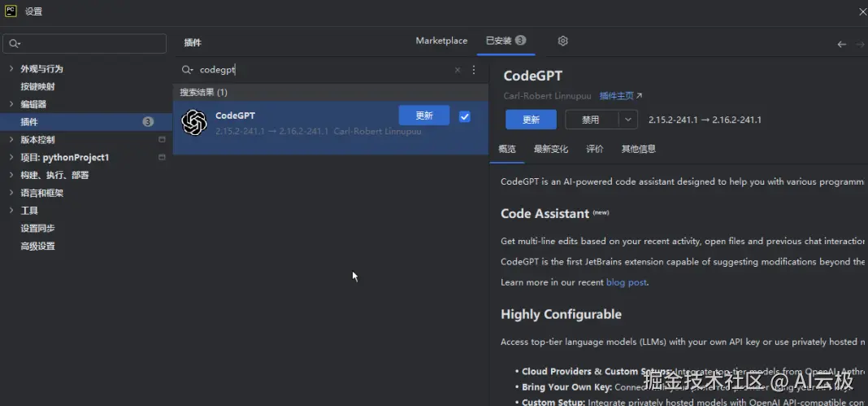Open the 其他信息 tab
The width and height of the screenshot is (868, 406).
click(638, 148)
